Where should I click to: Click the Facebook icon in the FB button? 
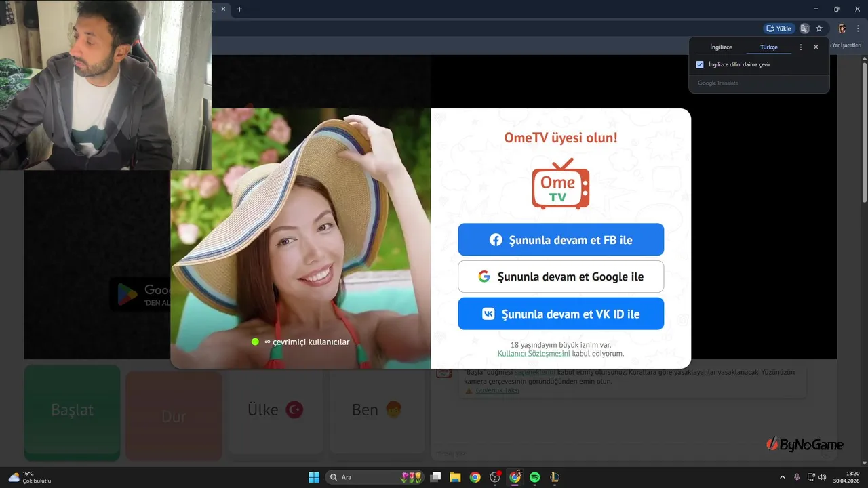pyautogui.click(x=496, y=240)
